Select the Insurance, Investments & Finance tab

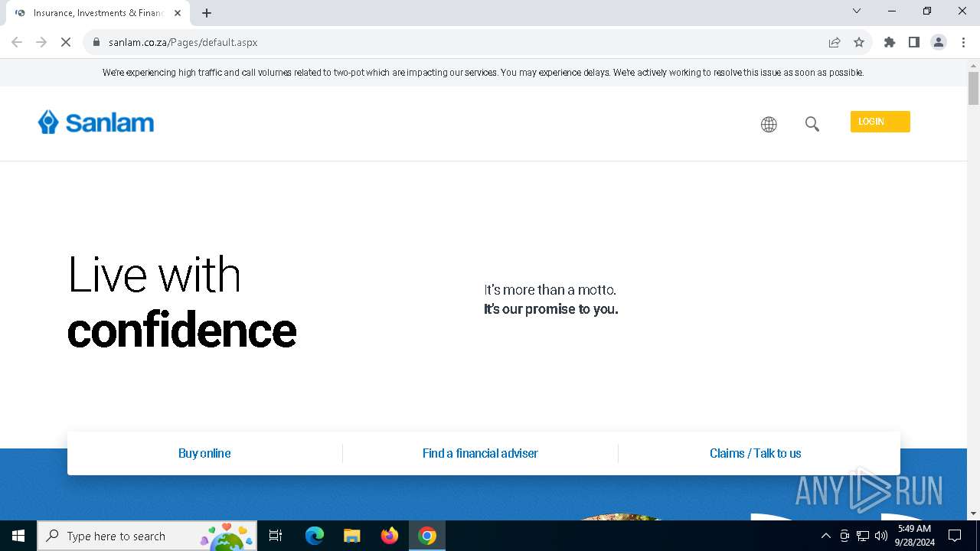[x=98, y=13]
